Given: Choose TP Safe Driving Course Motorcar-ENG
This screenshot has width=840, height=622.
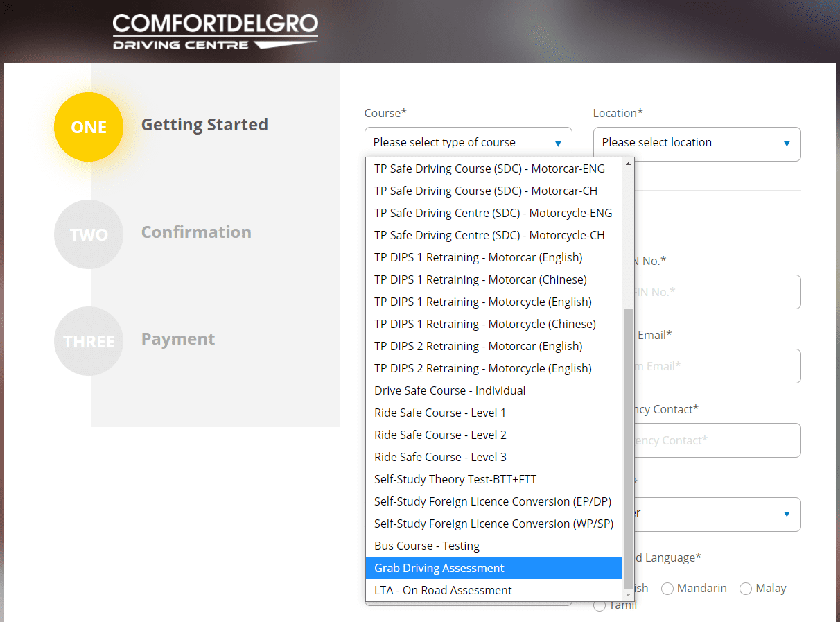Looking at the screenshot, I should click(x=493, y=169).
